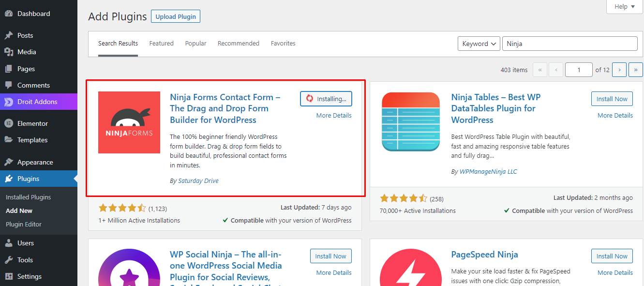The image size is (644, 286).
Task: Click '70,000+ Active Installations' text
Action: tap(418, 211)
